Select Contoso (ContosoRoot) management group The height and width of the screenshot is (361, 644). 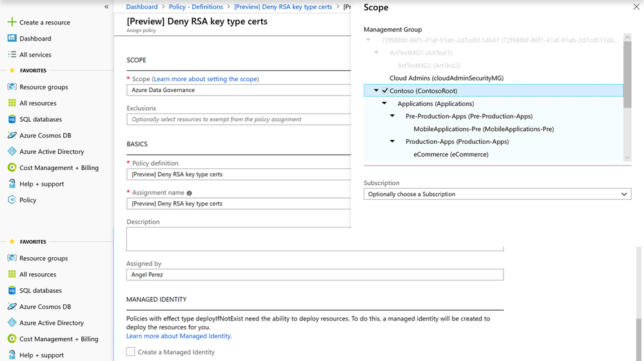tap(423, 91)
